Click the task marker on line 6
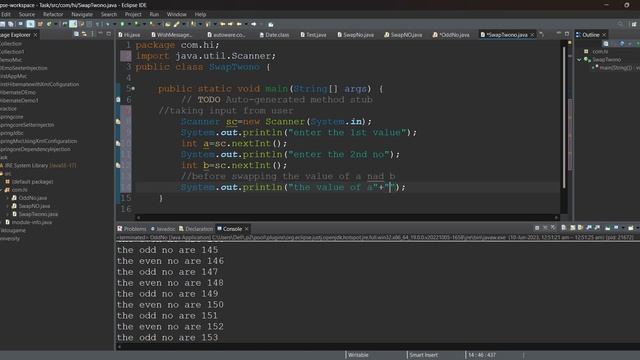Viewport: 640px width, 360px height. pos(118,100)
